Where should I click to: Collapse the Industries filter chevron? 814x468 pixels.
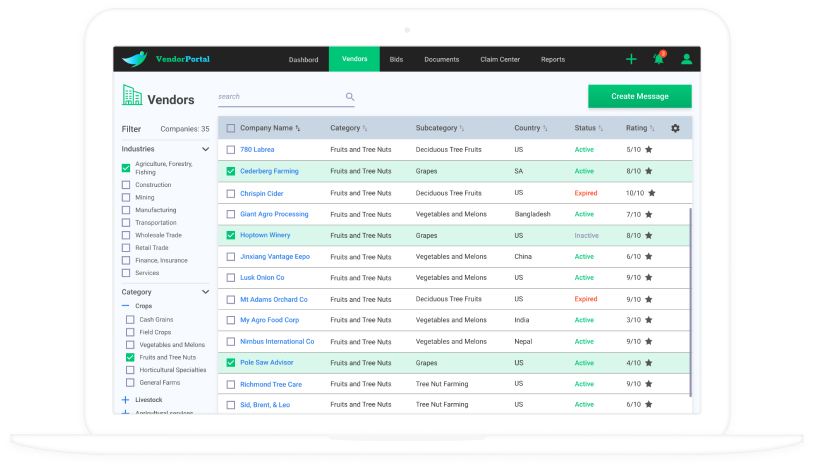(x=205, y=149)
